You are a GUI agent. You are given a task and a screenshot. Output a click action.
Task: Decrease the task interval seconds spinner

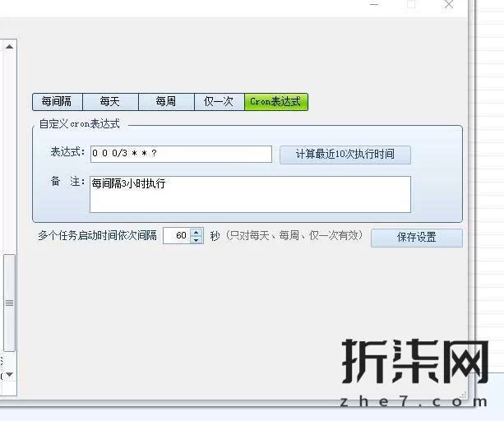197,240
